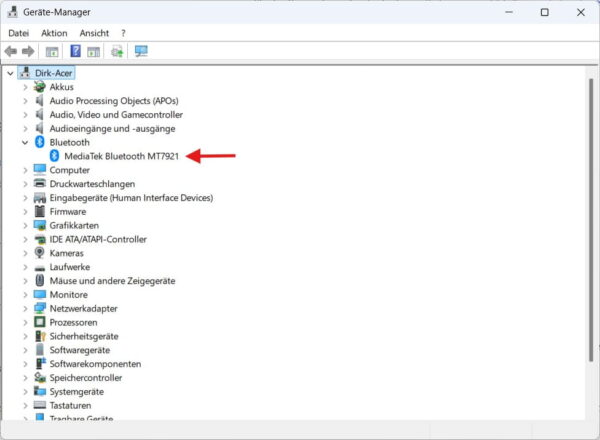600x440 pixels.
Task: Select MediaTek Bluetooth MT7921 device
Action: 121,156
